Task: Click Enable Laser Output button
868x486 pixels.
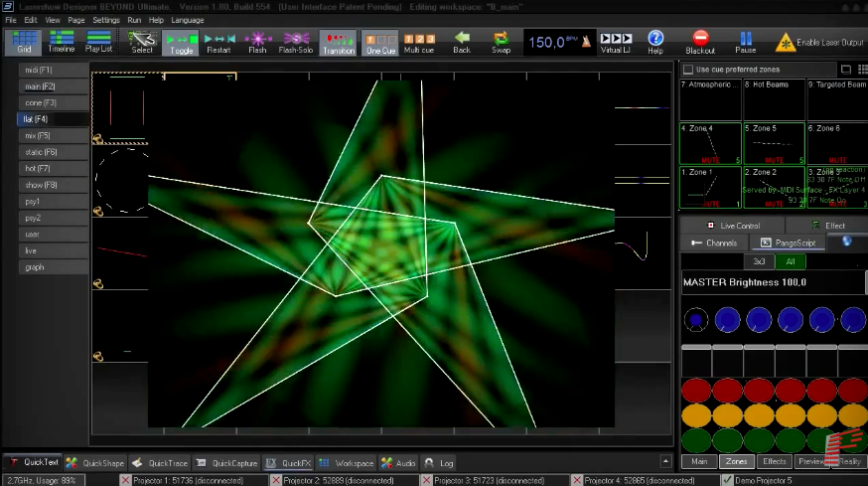Action: (x=819, y=42)
